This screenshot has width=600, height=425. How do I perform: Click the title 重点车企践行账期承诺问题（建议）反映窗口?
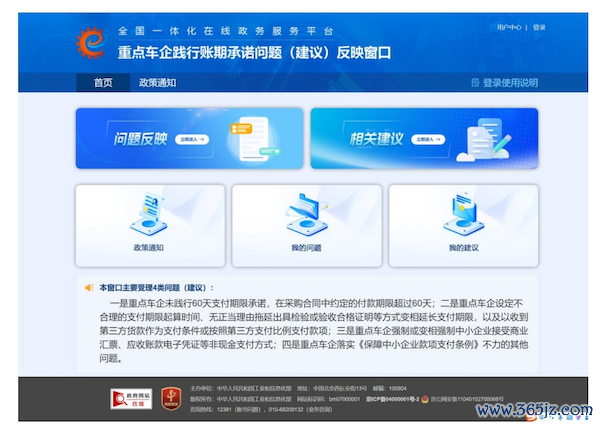click(x=254, y=52)
